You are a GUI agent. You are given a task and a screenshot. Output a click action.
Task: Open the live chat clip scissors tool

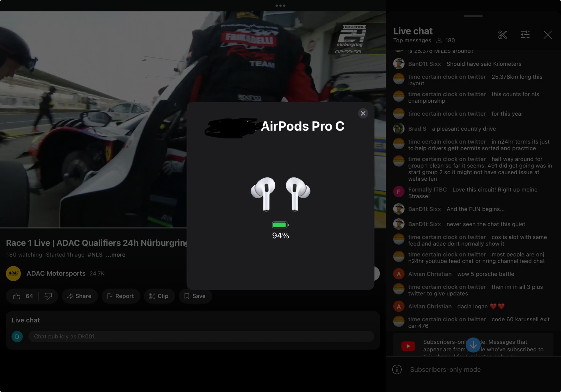coord(502,35)
